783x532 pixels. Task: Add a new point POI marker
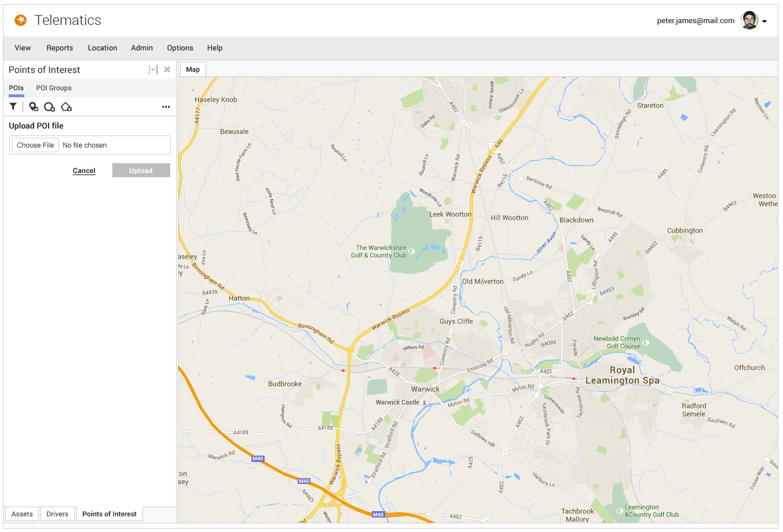(34, 107)
